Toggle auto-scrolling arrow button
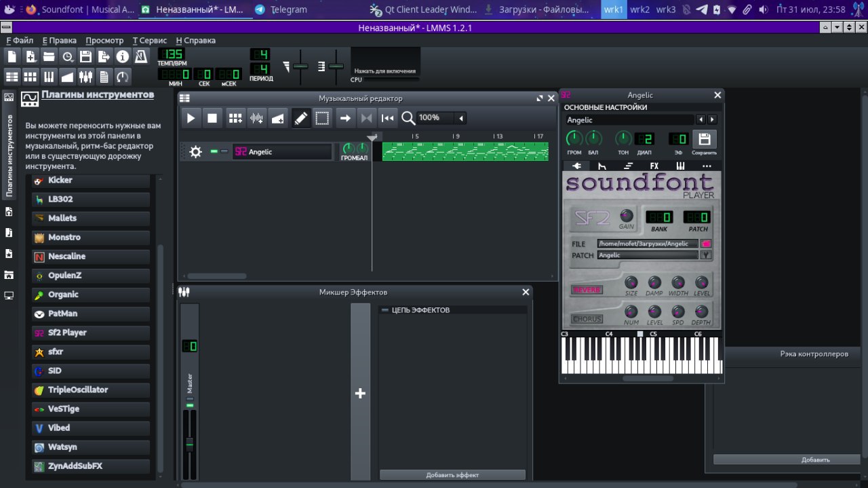This screenshot has height=488, width=868. tap(345, 118)
